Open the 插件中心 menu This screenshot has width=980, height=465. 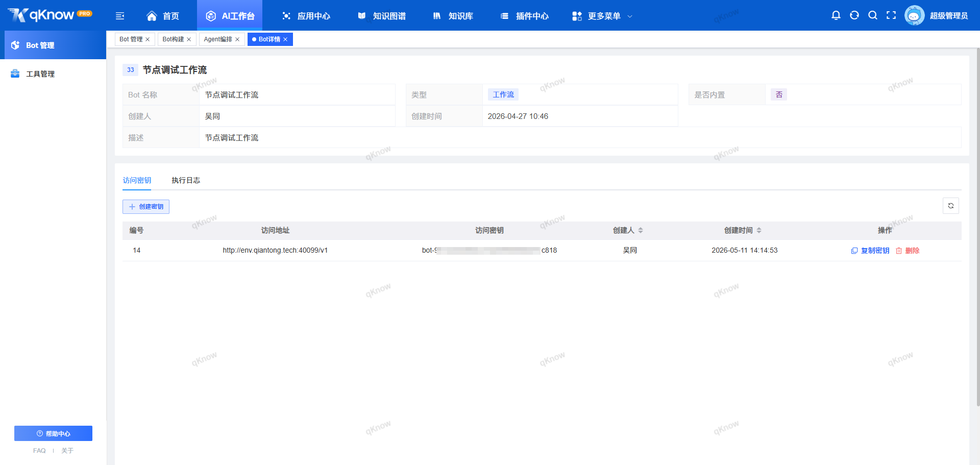pos(525,16)
